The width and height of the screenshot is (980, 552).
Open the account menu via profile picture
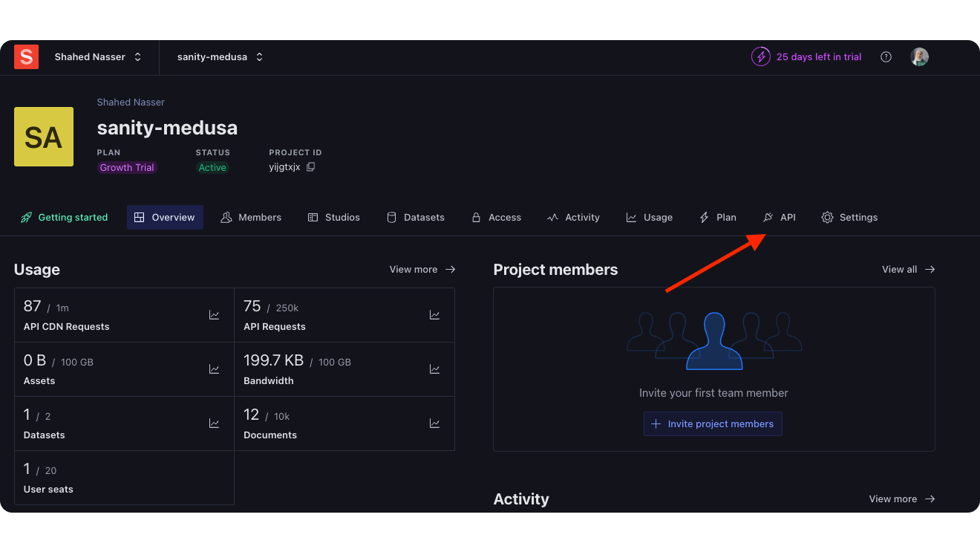pos(919,56)
